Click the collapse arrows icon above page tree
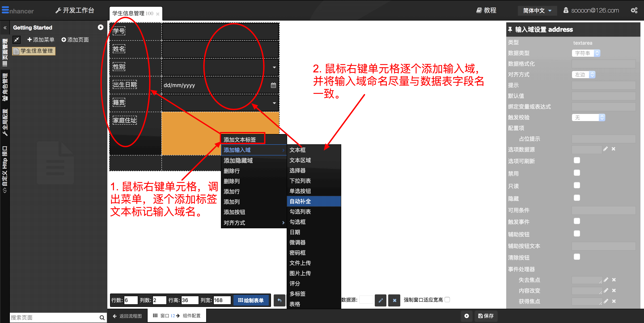644x323 pixels. tap(17, 40)
